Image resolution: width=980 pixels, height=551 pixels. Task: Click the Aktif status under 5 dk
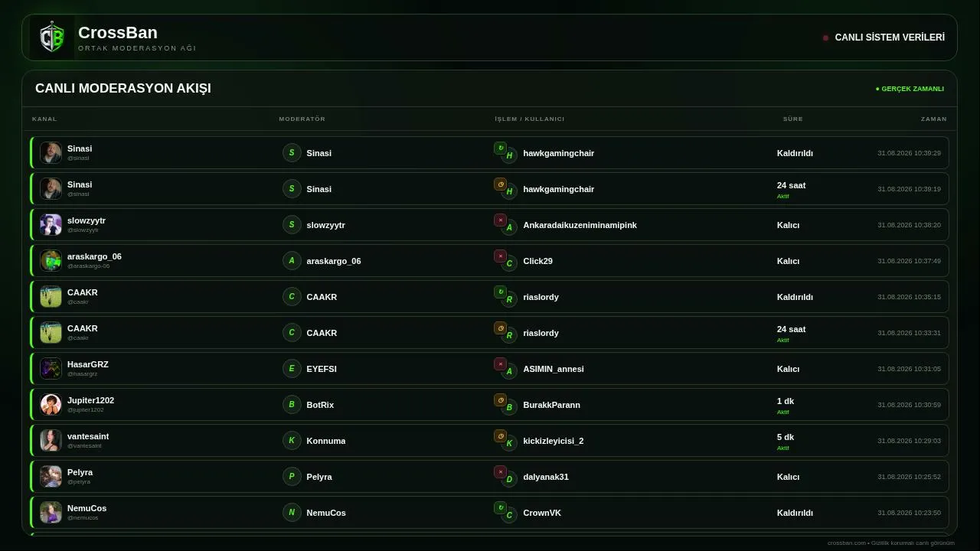[782, 448]
